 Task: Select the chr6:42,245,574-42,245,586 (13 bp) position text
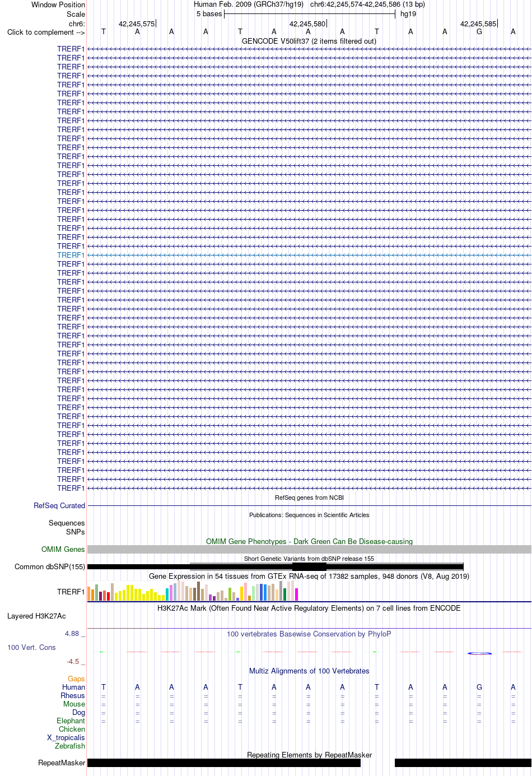point(367,4)
